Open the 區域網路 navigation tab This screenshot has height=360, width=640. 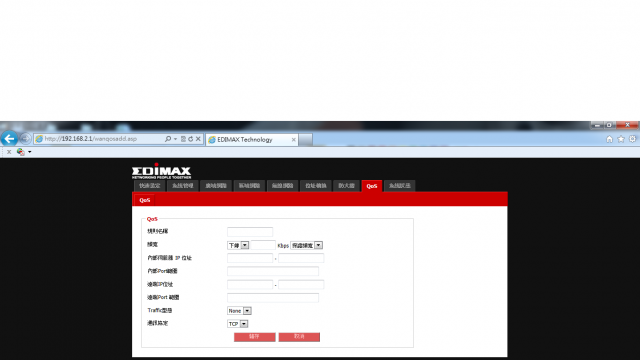[249, 186]
